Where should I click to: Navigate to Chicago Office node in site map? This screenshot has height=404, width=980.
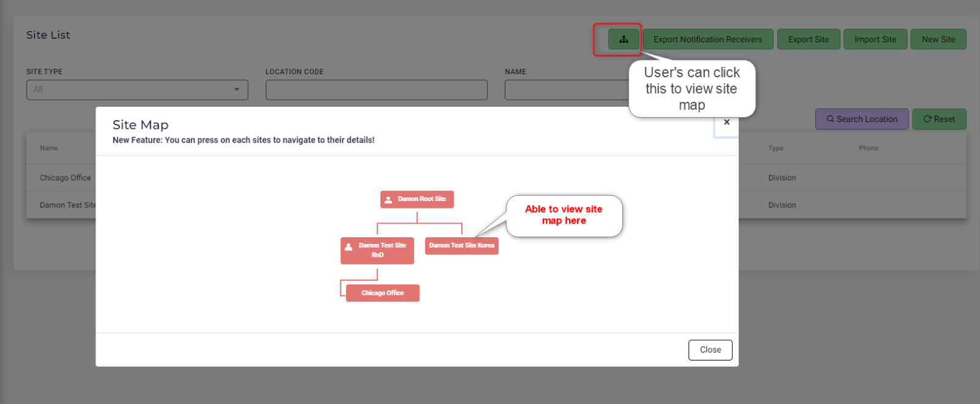(382, 293)
